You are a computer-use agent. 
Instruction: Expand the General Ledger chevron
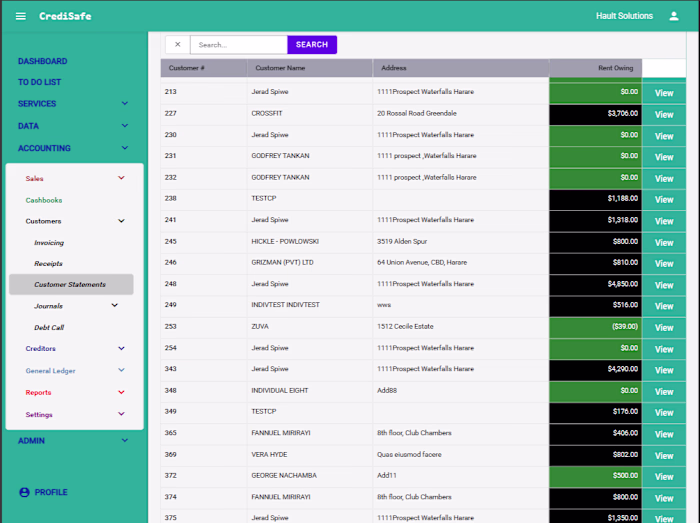pyautogui.click(x=121, y=370)
